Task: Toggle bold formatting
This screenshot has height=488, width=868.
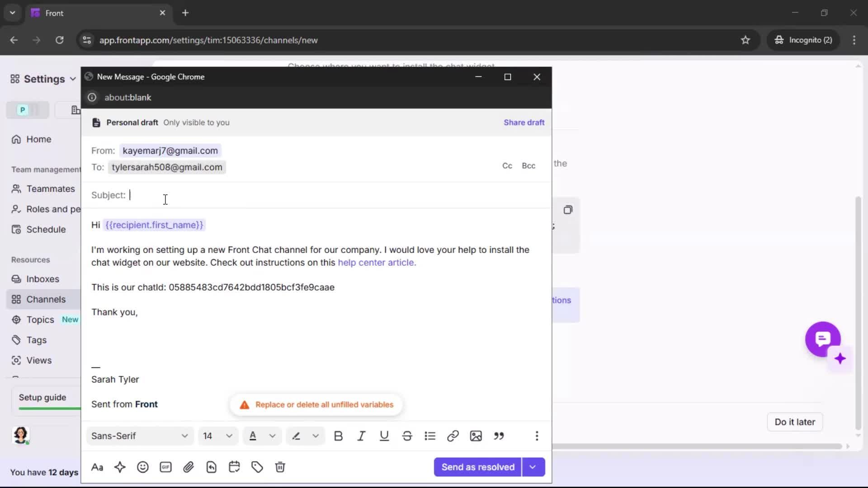Action: [339, 436]
